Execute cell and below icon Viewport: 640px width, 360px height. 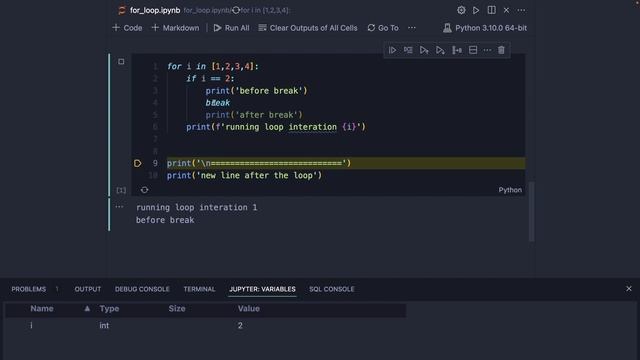440,50
